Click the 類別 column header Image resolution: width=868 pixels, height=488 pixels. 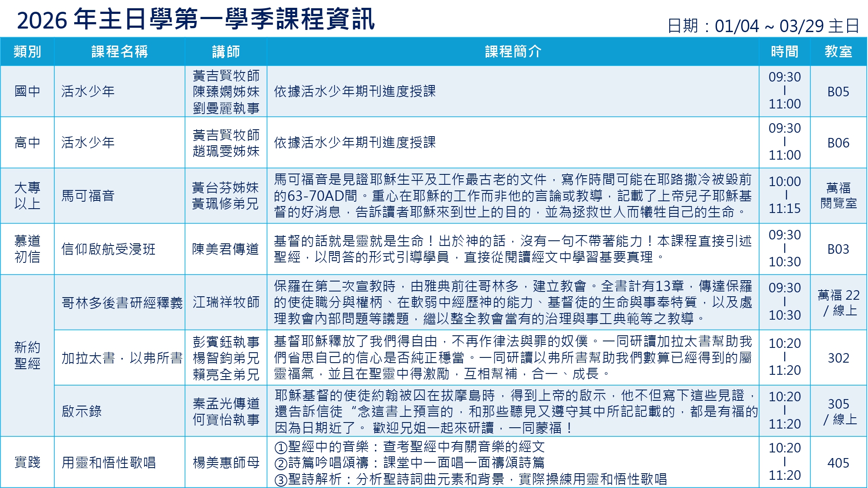point(27,52)
